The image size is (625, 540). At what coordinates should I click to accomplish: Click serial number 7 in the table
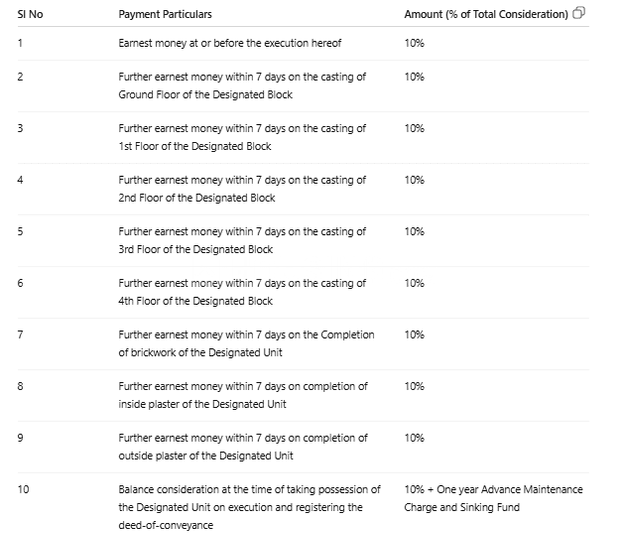tap(20, 335)
